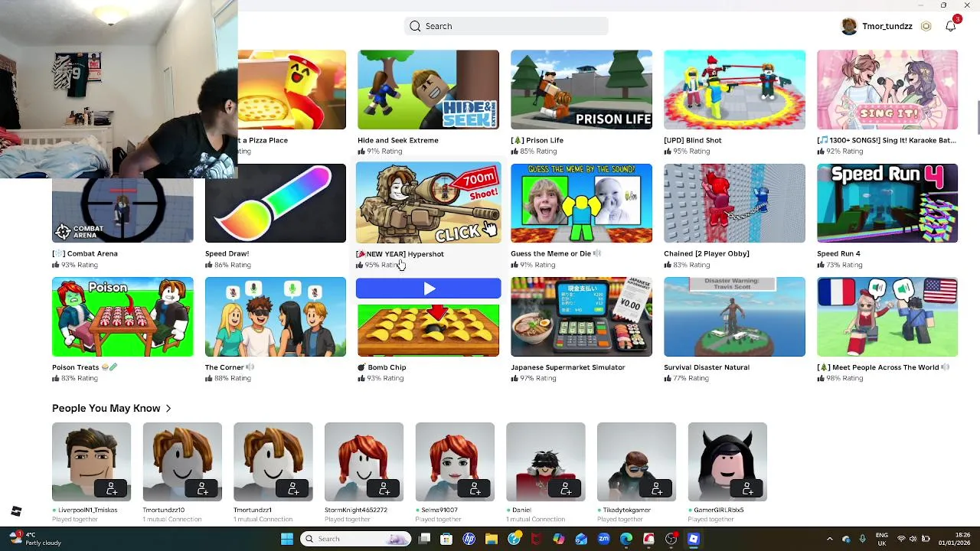Open the Hide and Seek Extreme game thumbnail
The height and width of the screenshot is (551, 980).
point(428,90)
